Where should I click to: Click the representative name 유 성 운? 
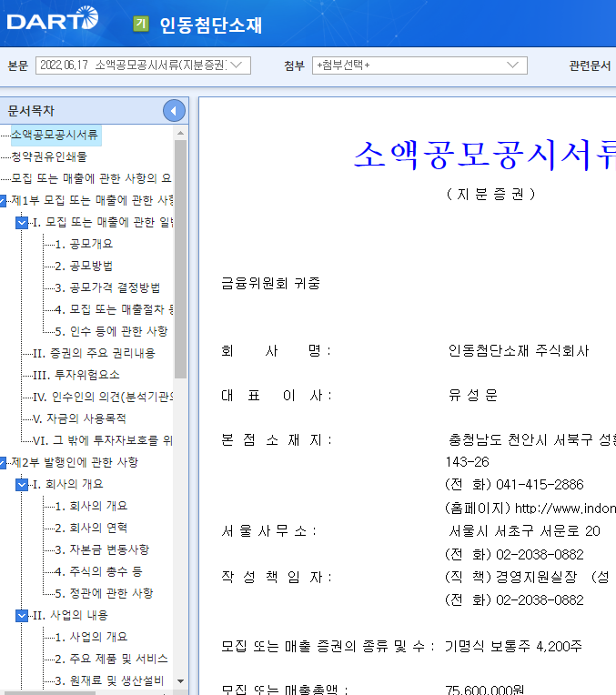(473, 395)
